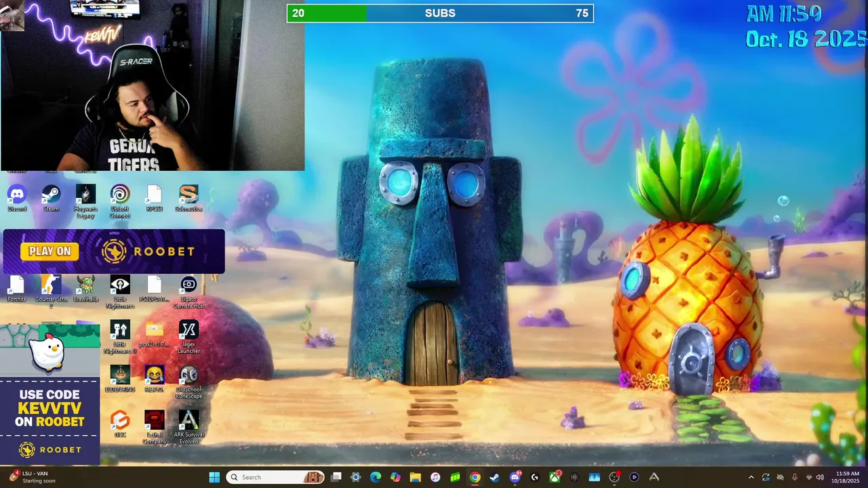The width and height of the screenshot is (868, 488).
Task: Click the Lethal Company desktop icon
Action: click(154, 427)
